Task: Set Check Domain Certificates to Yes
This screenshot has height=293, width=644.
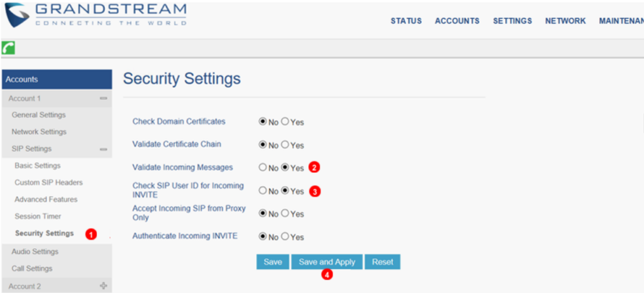Action: pyautogui.click(x=285, y=121)
